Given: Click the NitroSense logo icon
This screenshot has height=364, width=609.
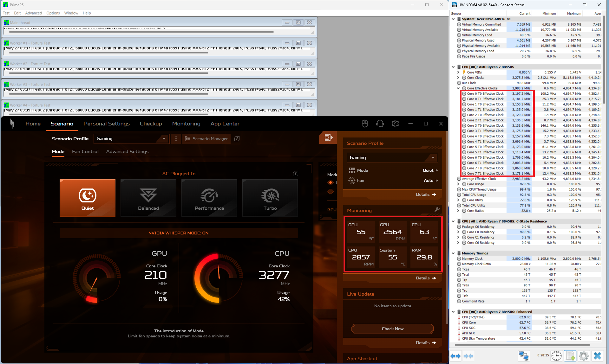Looking at the screenshot, I should (12, 124).
